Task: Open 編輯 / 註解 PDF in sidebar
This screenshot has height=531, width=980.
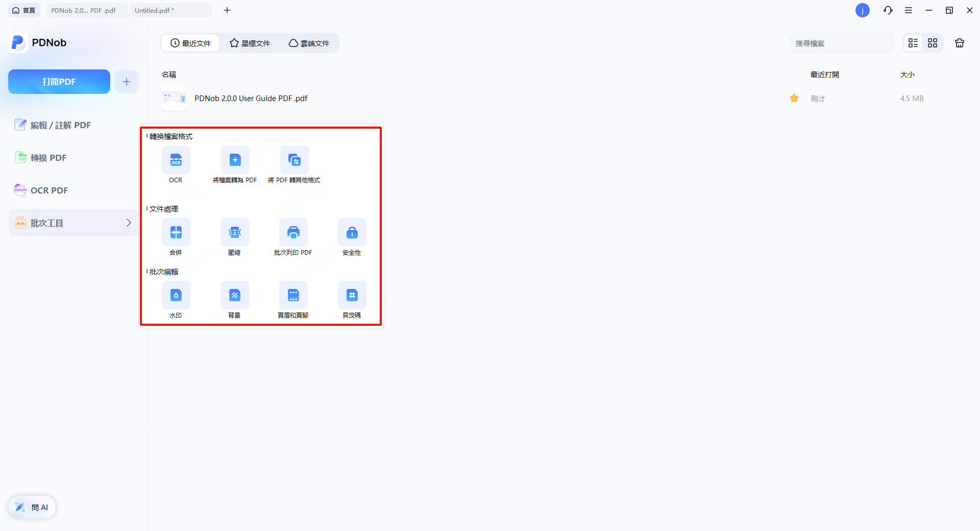Action: [x=72, y=125]
